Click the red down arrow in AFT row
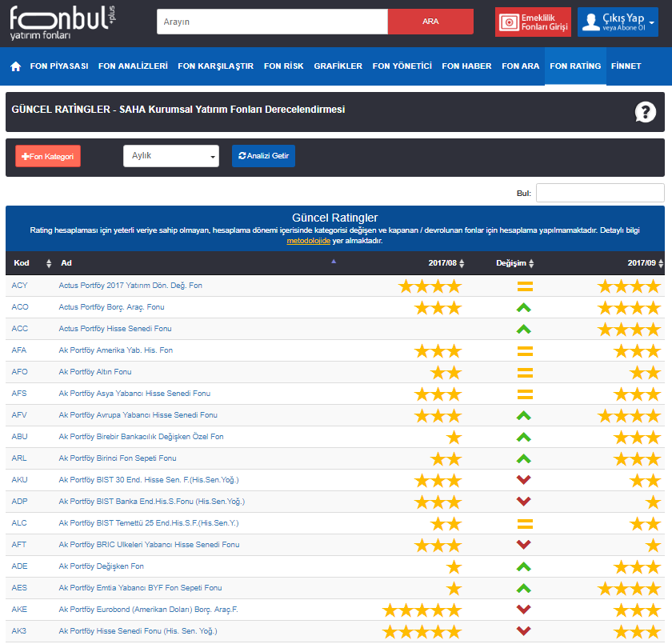Viewport: 672px width, 644px height. point(524,545)
